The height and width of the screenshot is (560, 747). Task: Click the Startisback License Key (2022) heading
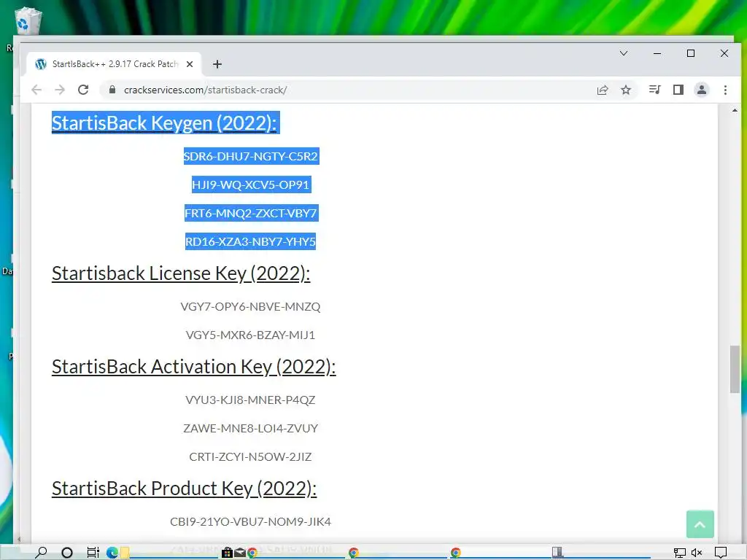click(x=181, y=273)
